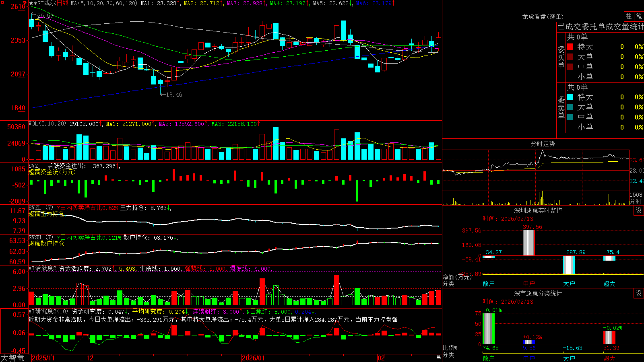Click the 分时 label under mini chart

pos(636,202)
